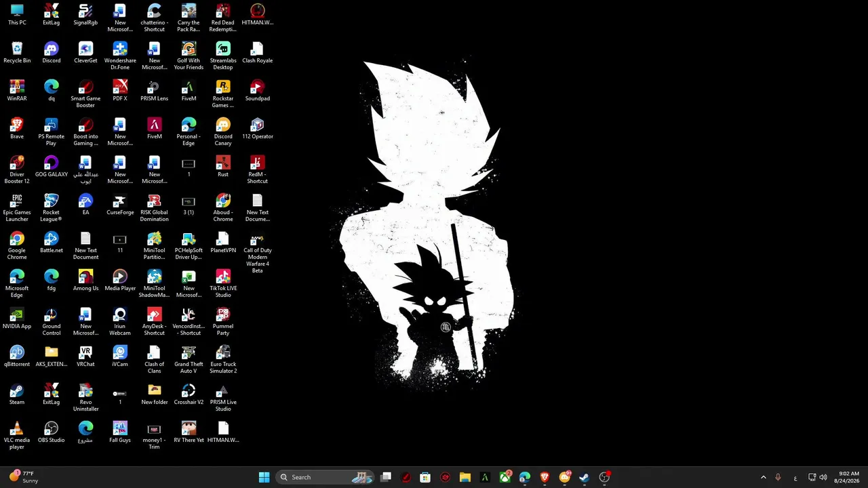Viewport: 868px width, 488px height.
Task: Open Rockstar Games Launcher shortcut
Action: (x=223, y=94)
